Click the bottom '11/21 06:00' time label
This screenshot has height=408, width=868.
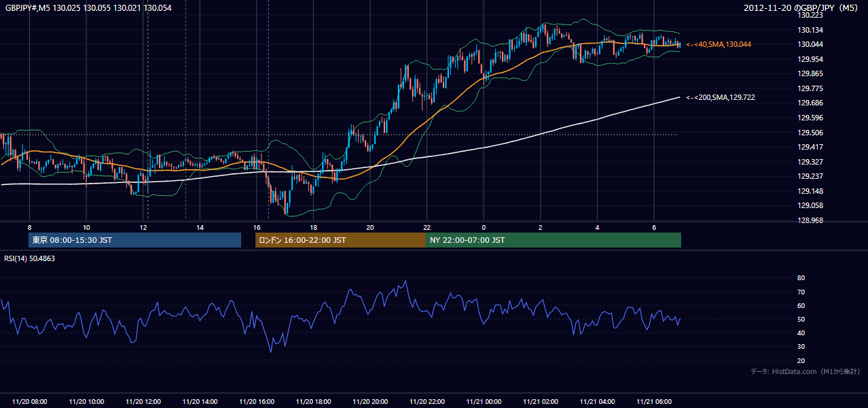(653, 402)
